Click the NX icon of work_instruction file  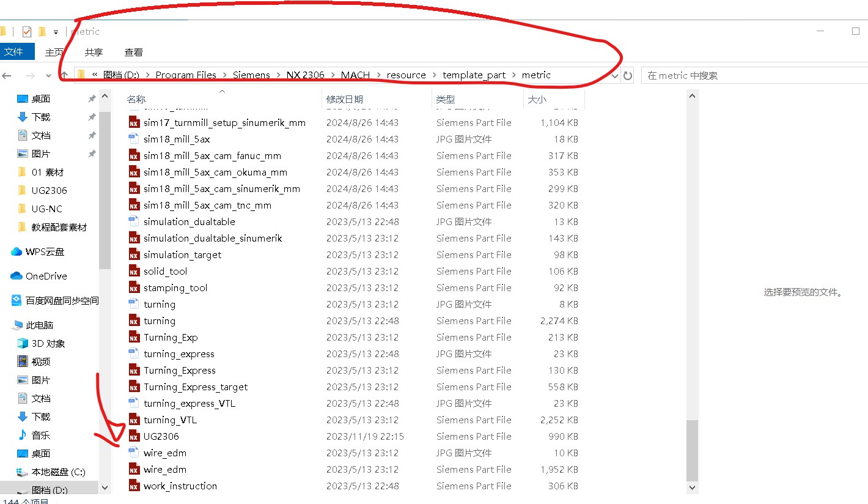tap(134, 486)
